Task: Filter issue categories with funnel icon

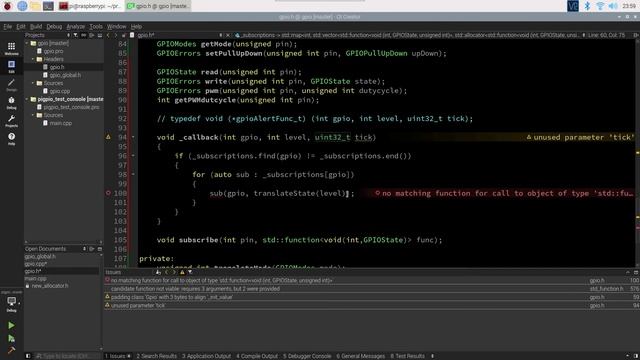Action: pos(190,272)
